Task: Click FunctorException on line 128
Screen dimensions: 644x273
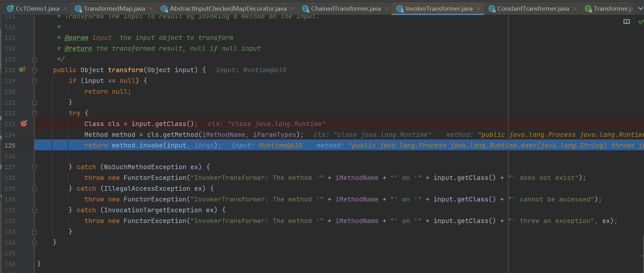Action: [155, 178]
